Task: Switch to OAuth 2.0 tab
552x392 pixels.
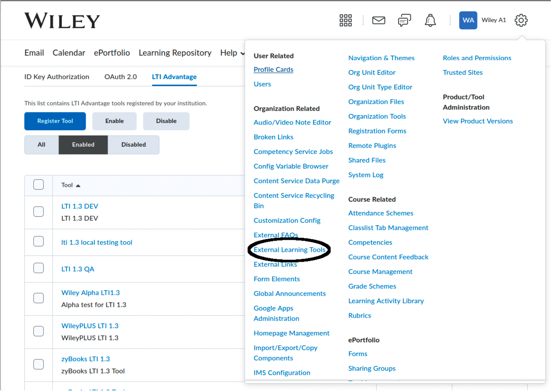Action: (121, 77)
